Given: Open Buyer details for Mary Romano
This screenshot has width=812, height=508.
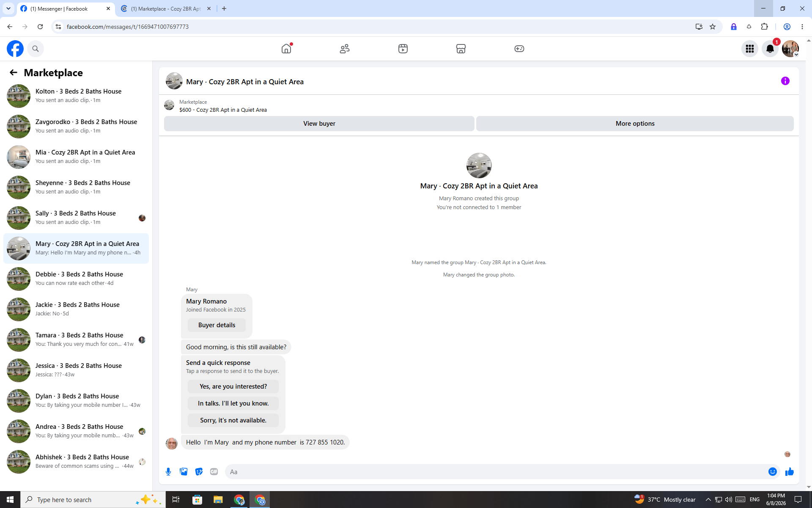Looking at the screenshot, I should point(217,325).
